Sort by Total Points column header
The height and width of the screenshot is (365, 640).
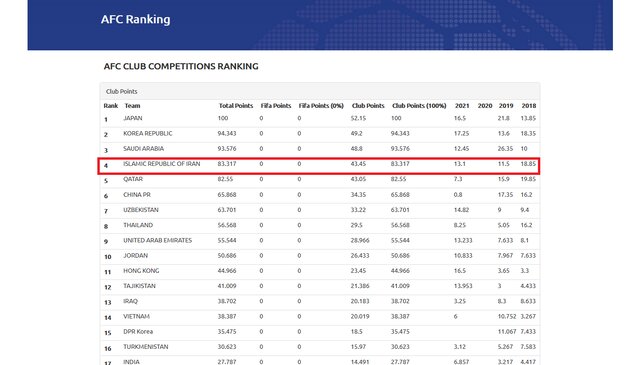tap(236, 106)
